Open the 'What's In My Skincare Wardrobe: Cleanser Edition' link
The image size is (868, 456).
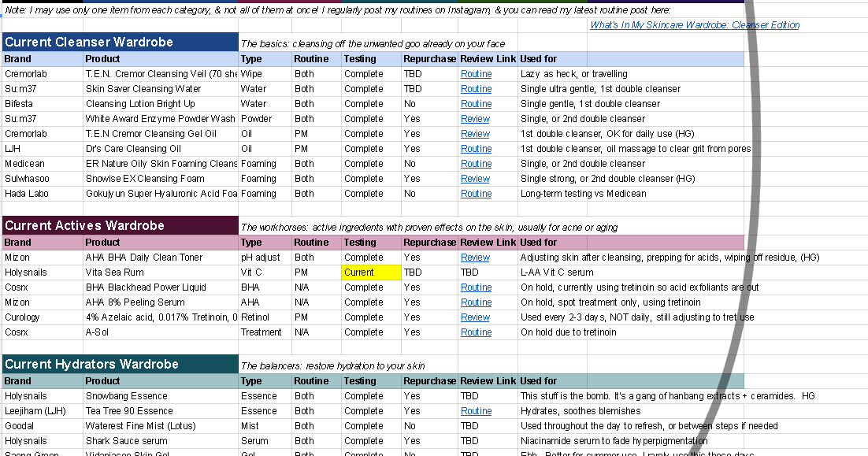click(695, 25)
